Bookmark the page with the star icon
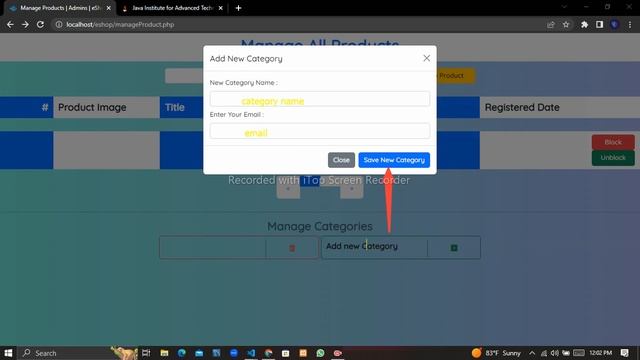 click(x=566, y=24)
